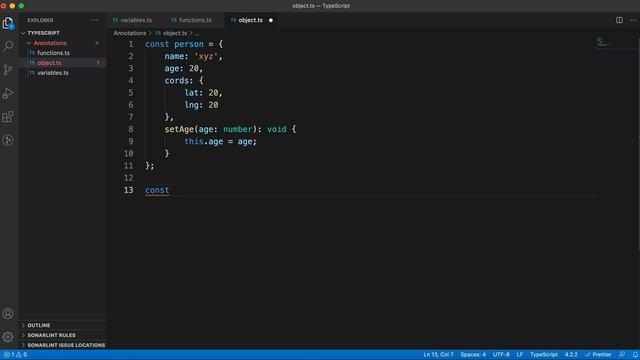Open Explorer more actions ellipsis
640x360 pixels.
tap(95, 20)
